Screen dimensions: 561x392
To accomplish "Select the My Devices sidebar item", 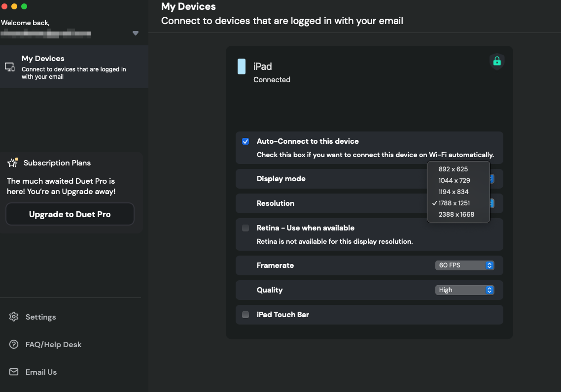I will pyautogui.click(x=74, y=67).
